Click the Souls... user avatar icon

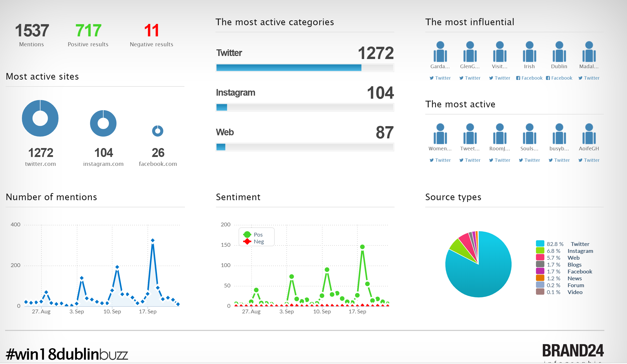[529, 134]
